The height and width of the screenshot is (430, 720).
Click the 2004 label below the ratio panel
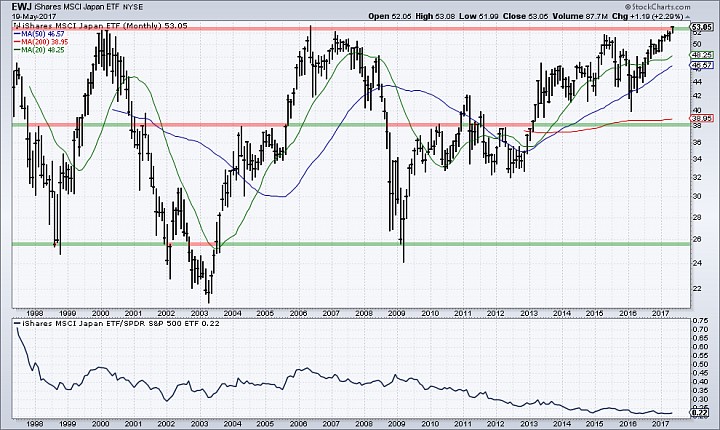(232, 424)
